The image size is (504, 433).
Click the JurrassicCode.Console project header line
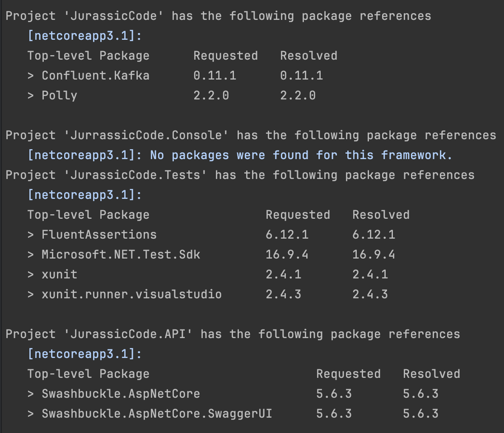click(251, 136)
